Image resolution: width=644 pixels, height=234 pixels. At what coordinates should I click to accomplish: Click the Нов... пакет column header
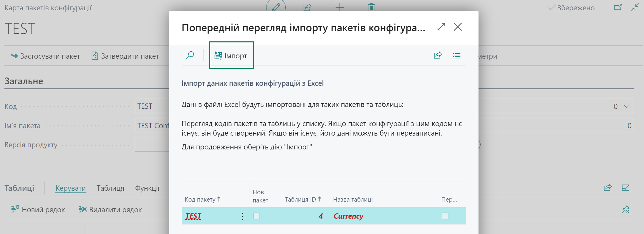[261, 196]
